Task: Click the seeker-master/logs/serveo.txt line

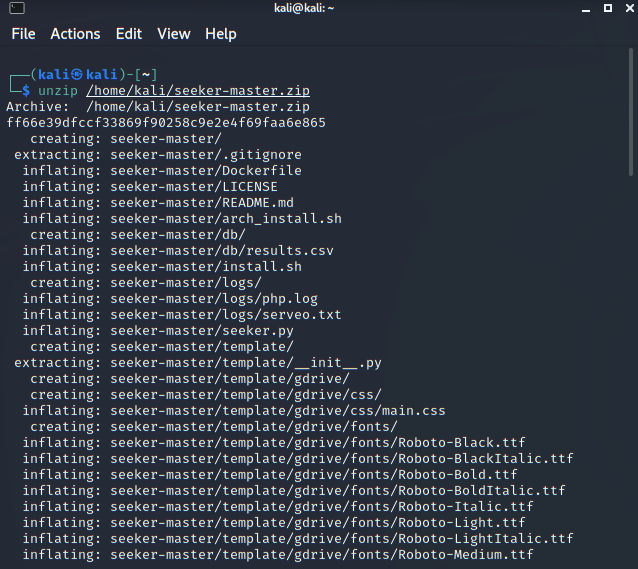Action: tap(182, 315)
